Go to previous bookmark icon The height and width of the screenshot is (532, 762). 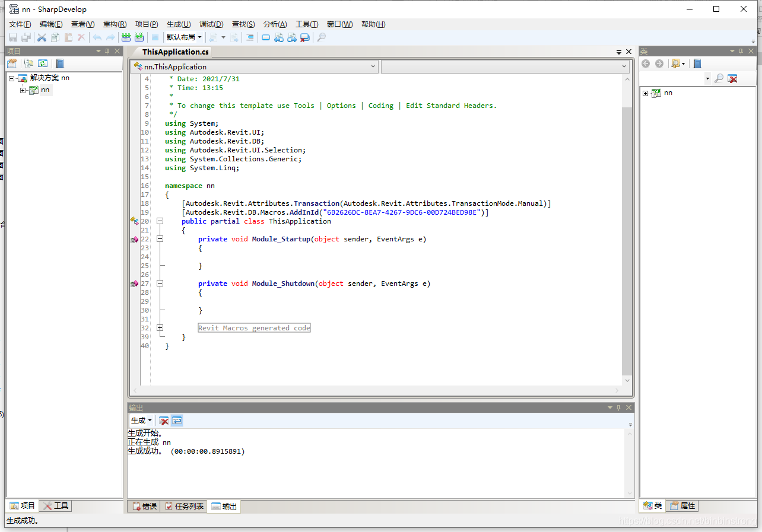click(x=279, y=37)
